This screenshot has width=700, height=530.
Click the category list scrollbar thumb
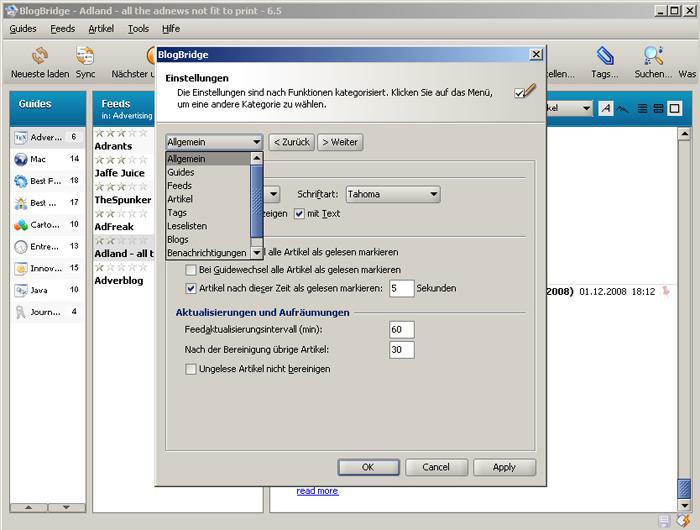coord(257,201)
